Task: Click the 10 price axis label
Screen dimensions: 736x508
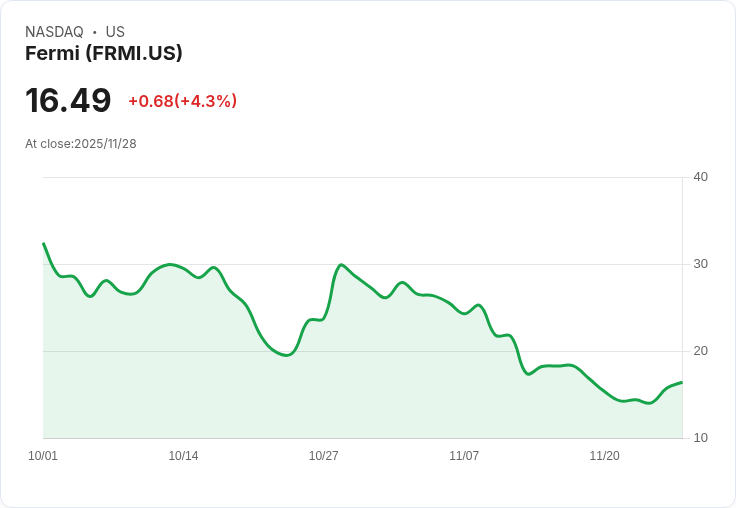Action: click(700, 438)
